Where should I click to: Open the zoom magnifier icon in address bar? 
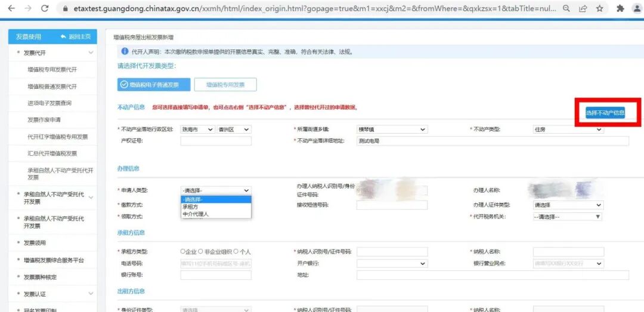click(x=566, y=8)
